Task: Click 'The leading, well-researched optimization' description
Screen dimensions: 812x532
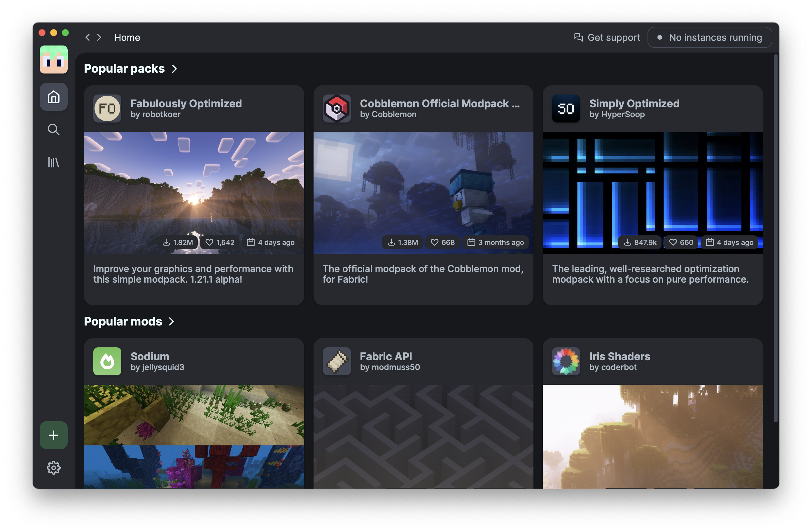Action: tap(650, 274)
